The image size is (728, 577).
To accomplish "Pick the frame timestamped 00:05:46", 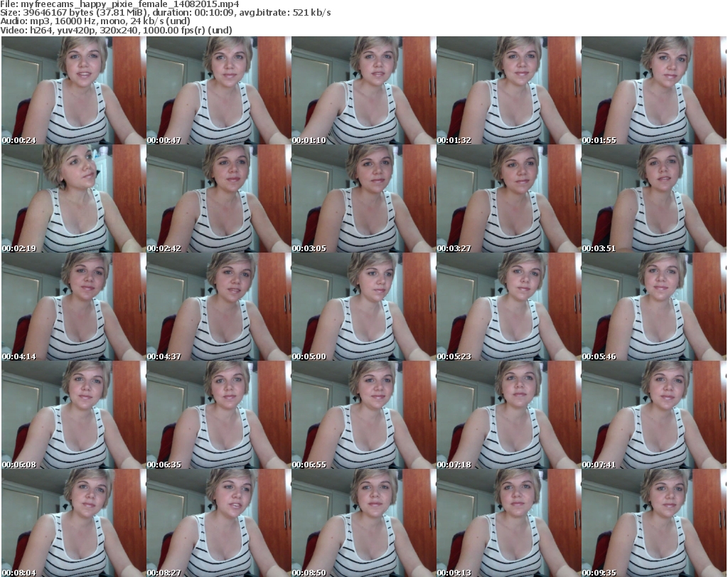I will 654,307.
